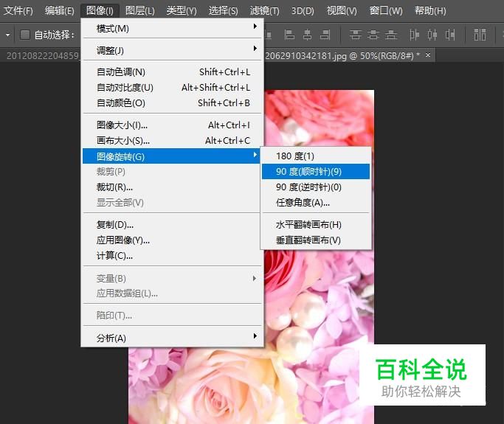The width and height of the screenshot is (504, 424).
Task: Close the 2062910342181.jpg document tab
Action: [x=428, y=55]
